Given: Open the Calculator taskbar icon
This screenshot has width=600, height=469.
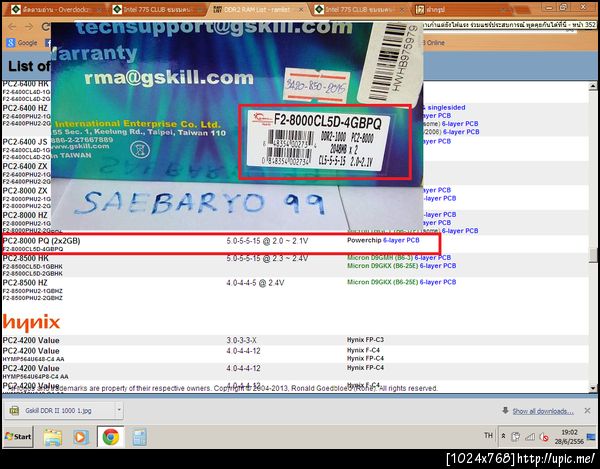Looking at the screenshot, I should (139, 437).
